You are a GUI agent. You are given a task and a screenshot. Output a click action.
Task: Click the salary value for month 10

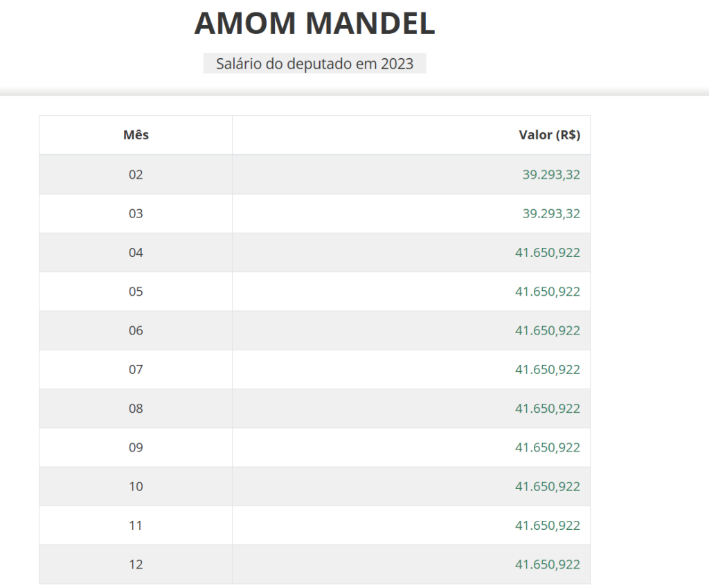[548, 487]
